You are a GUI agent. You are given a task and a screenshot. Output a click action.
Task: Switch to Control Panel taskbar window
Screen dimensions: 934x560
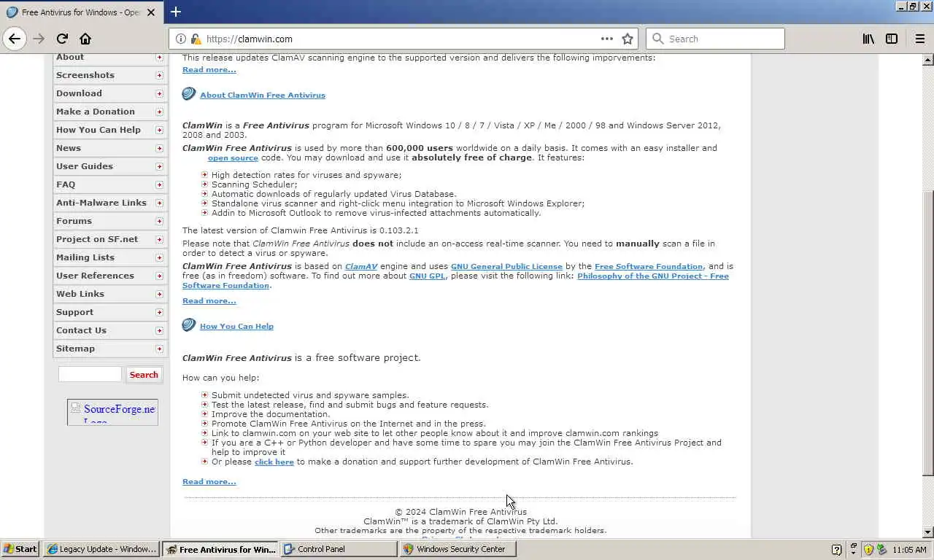(x=339, y=549)
